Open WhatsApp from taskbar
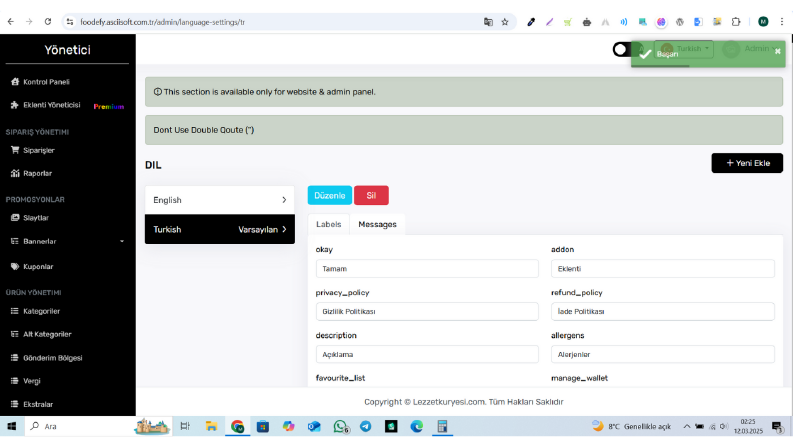Screen dimensions: 793x446 [340, 426]
